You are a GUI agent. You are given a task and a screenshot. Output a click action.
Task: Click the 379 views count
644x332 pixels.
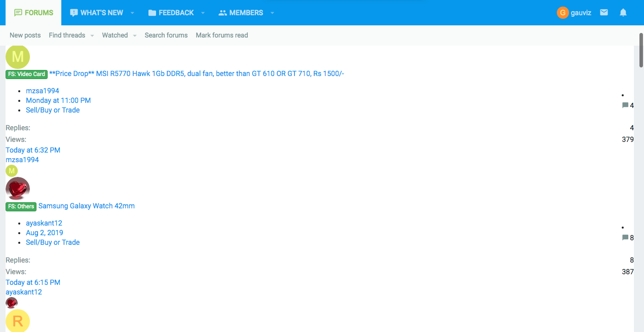628,139
